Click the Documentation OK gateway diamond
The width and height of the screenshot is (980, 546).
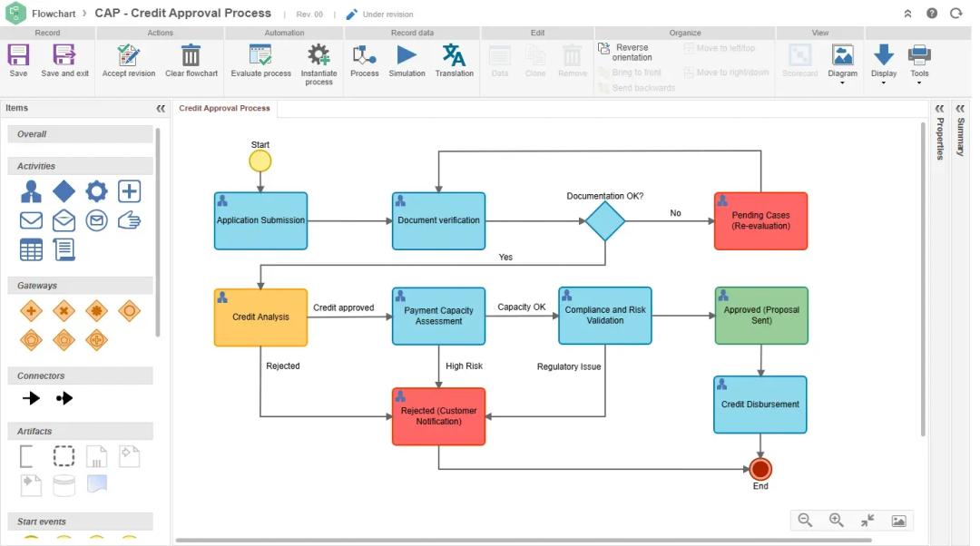click(604, 220)
